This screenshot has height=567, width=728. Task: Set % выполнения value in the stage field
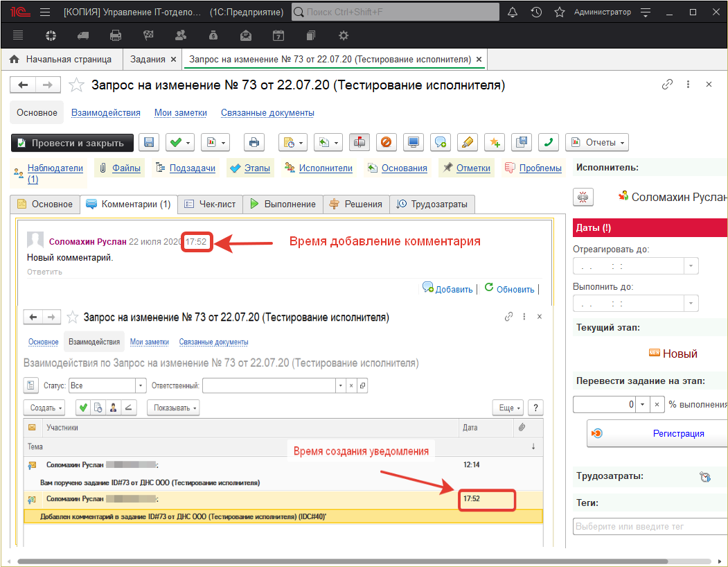click(x=603, y=403)
